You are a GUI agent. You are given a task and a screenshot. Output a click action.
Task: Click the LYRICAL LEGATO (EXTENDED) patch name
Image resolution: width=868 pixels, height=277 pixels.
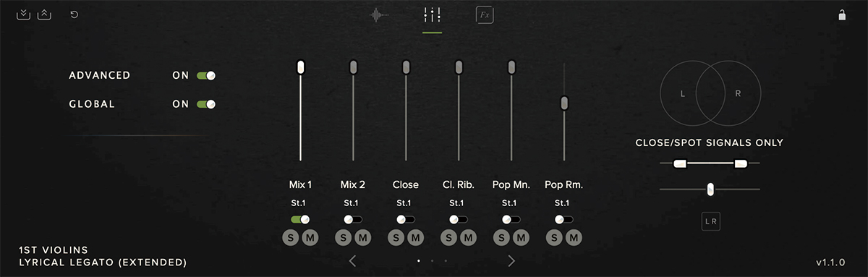click(x=103, y=262)
